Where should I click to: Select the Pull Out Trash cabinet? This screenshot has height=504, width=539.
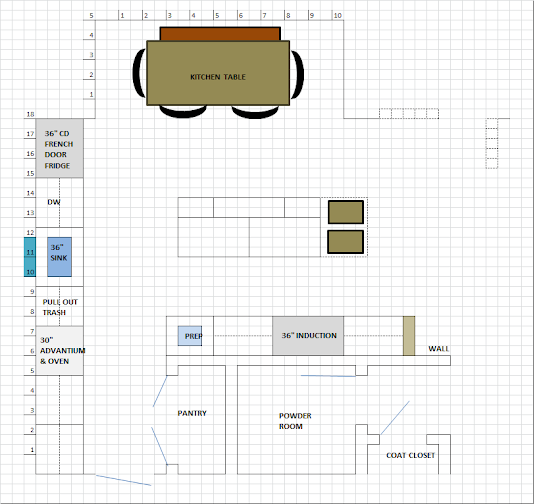tap(59, 306)
